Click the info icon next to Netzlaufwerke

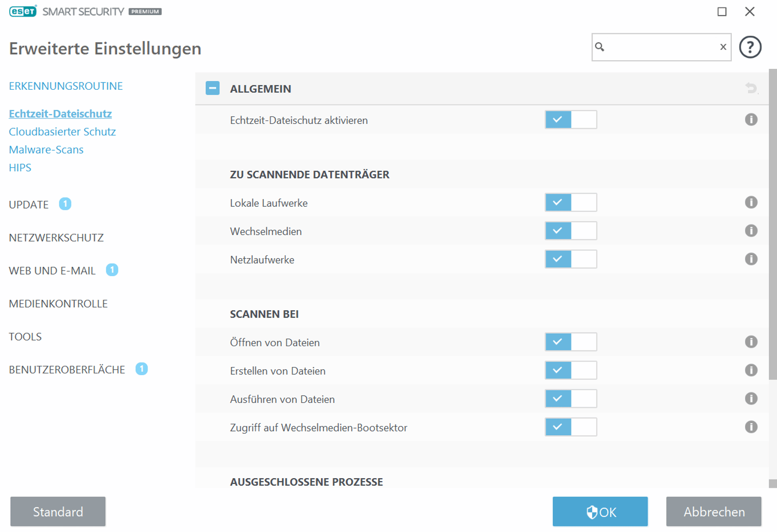coord(751,259)
